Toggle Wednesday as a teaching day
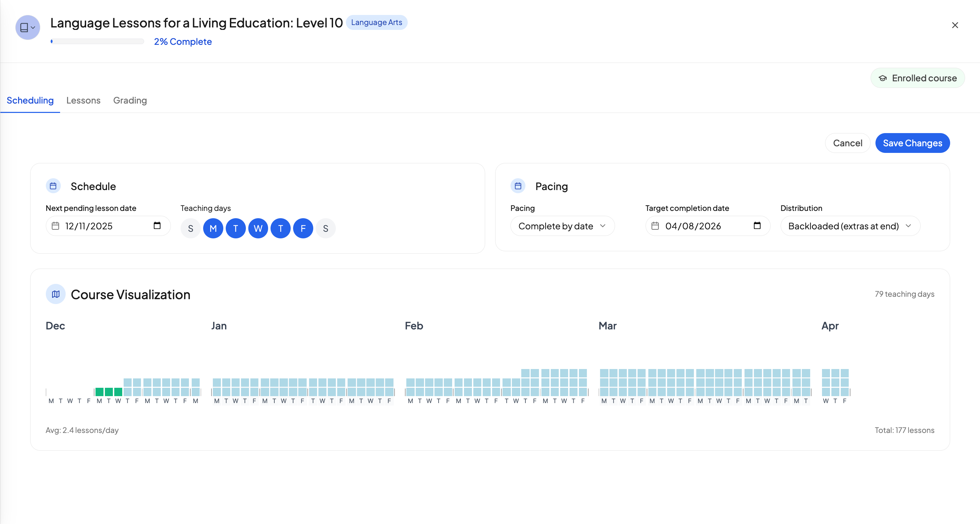The height and width of the screenshot is (524, 980). [258, 228]
